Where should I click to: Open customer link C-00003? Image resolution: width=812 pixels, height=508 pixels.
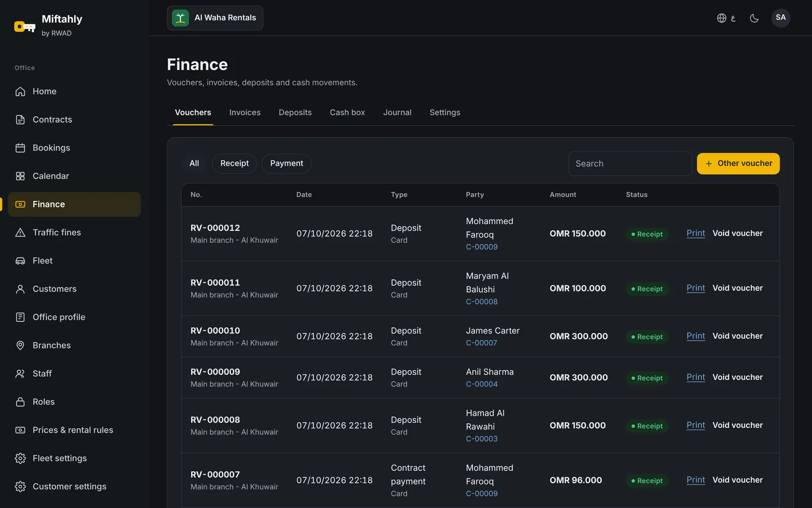(482, 439)
